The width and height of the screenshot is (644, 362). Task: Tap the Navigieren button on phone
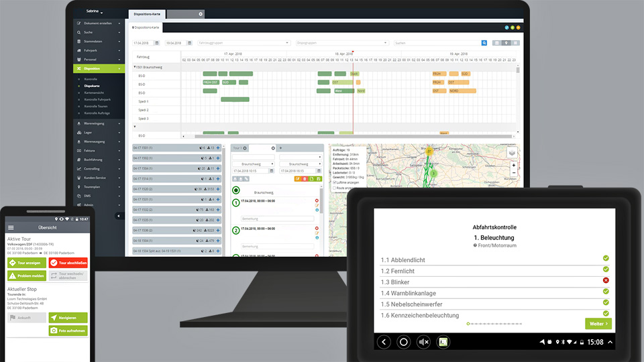coord(68,317)
